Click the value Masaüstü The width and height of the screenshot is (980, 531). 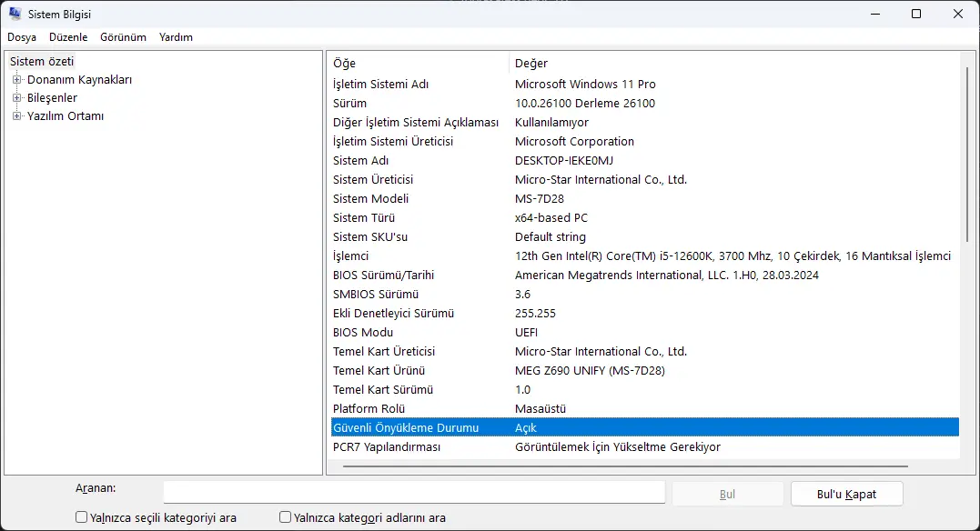540,408
